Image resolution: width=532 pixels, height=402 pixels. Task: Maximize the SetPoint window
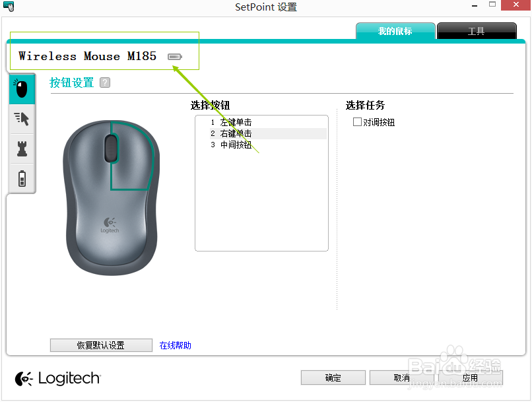click(x=492, y=5)
